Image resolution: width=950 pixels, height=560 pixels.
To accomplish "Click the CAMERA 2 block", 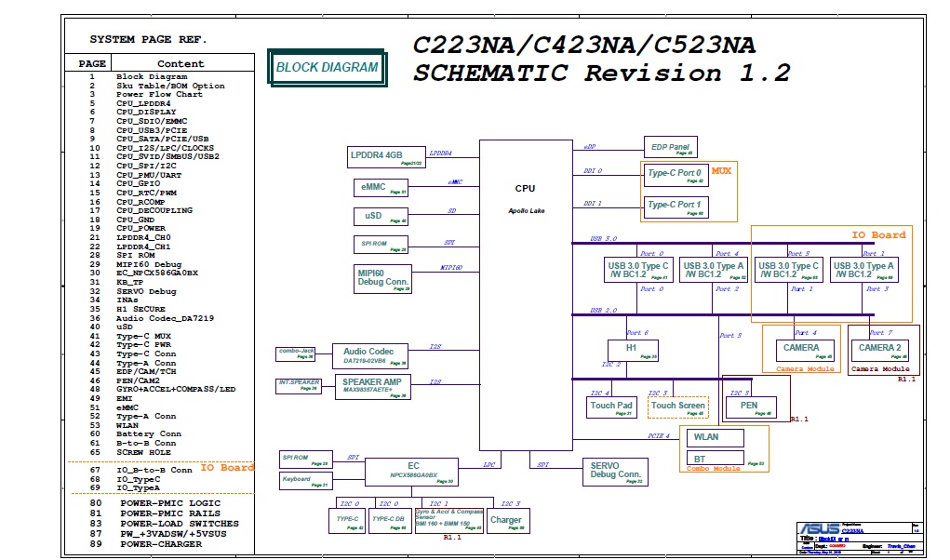I will (x=879, y=350).
